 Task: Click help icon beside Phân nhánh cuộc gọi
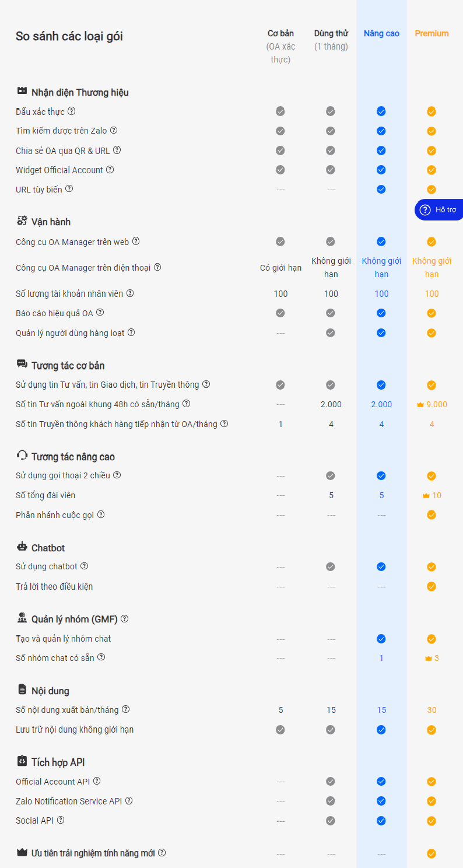pyautogui.click(x=101, y=514)
